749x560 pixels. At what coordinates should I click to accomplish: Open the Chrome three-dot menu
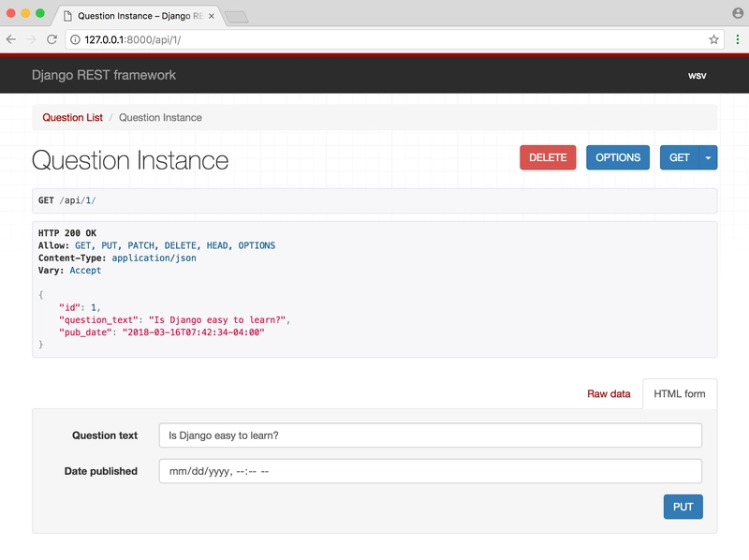pyautogui.click(x=738, y=39)
